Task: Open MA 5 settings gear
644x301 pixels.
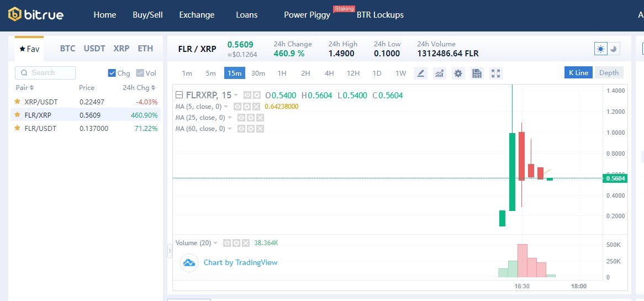Action: pyautogui.click(x=247, y=107)
